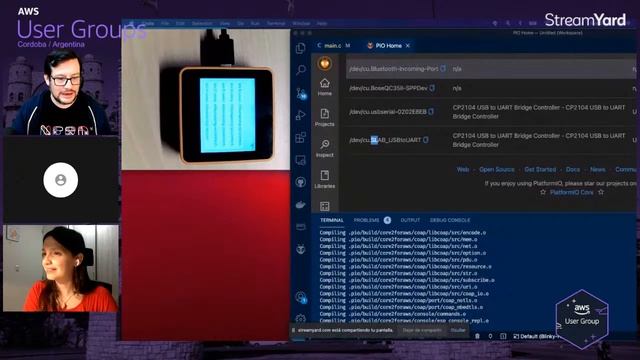
Task: Open the PlatformIO alien icon view
Action: (x=301, y=249)
